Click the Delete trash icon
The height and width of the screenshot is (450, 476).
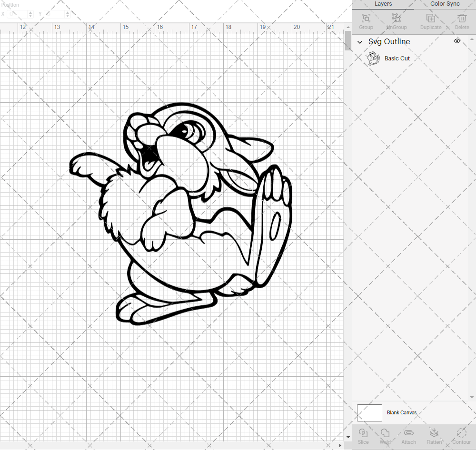tap(462, 18)
